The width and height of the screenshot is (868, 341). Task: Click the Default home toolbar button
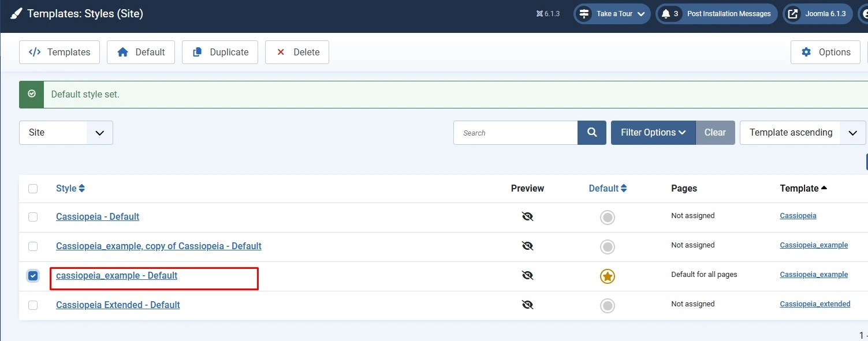click(141, 52)
